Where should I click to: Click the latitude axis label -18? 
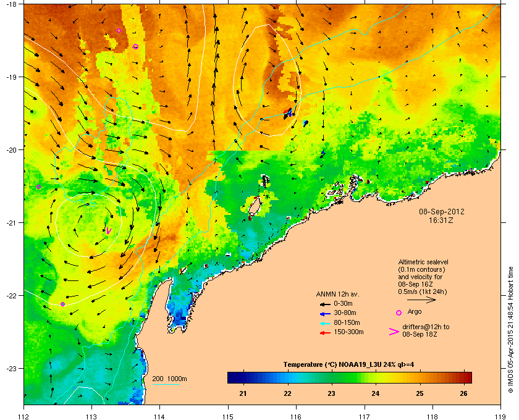click(x=11, y=4)
